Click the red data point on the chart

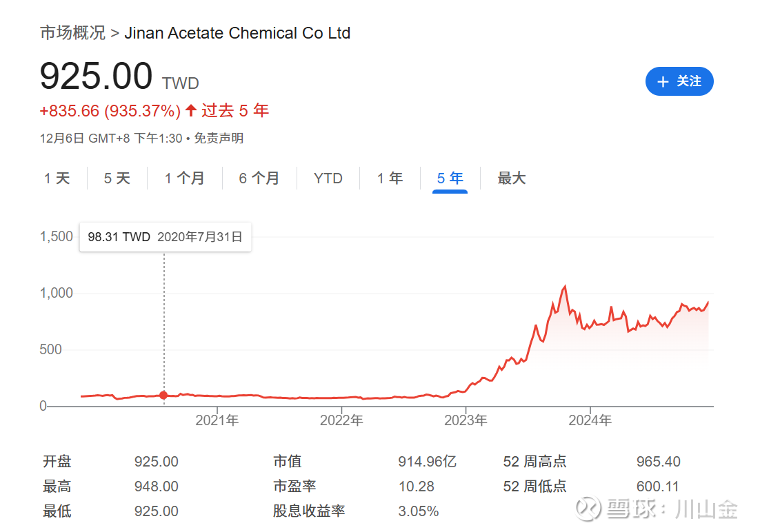tap(164, 396)
